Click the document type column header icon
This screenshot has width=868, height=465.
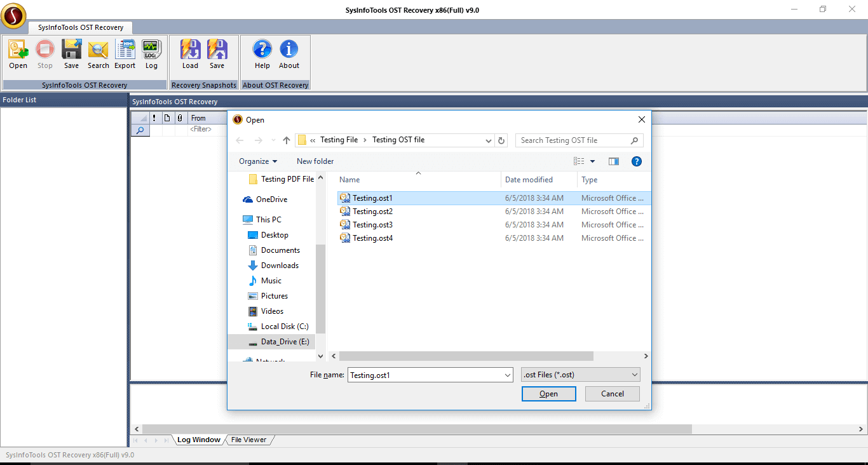(167, 118)
